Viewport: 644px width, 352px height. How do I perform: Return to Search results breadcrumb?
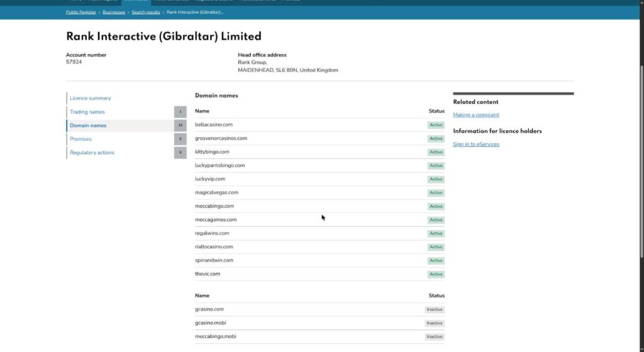point(146,13)
